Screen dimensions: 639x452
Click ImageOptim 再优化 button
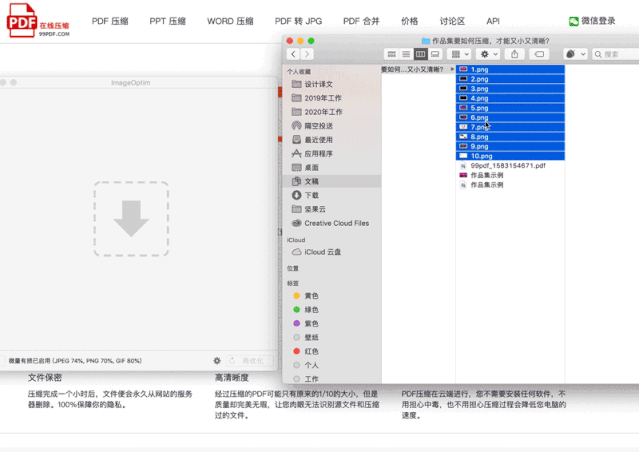[x=249, y=361]
